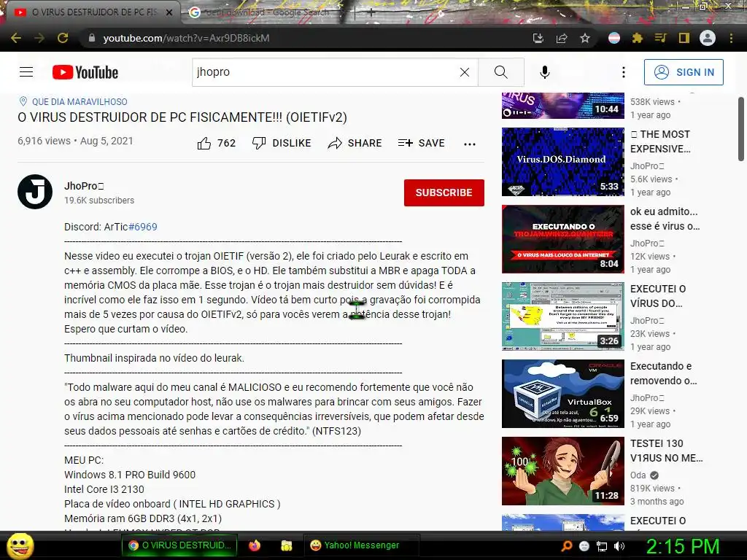Toggle the browser side panel
Screen dimensions: 747x560
tap(684, 38)
